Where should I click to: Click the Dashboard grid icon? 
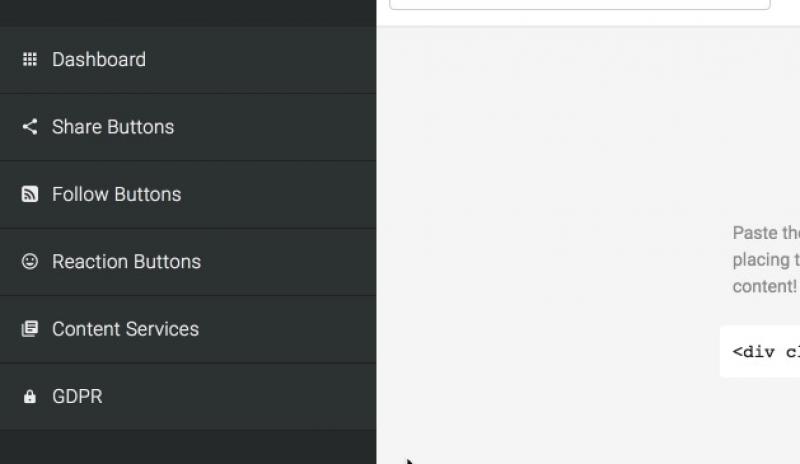[x=30, y=60]
